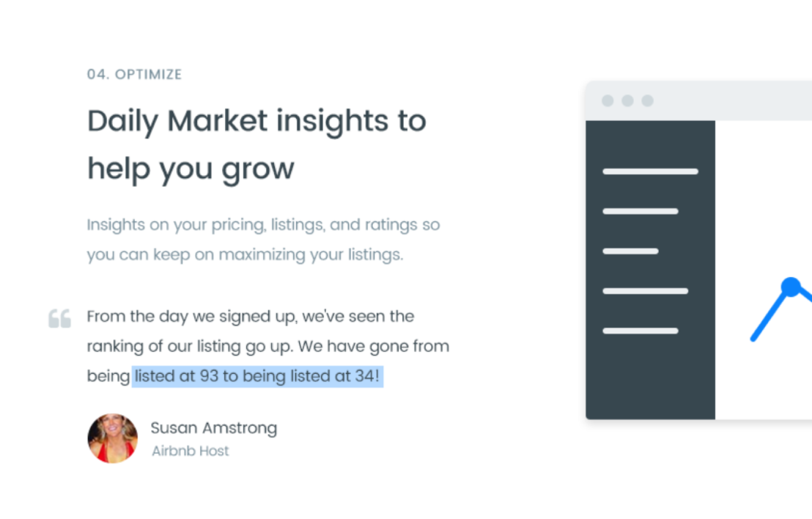Image resolution: width=812 pixels, height=519 pixels.
Task: Click the "04. OPTIMIZE" section label
Action: tap(134, 74)
